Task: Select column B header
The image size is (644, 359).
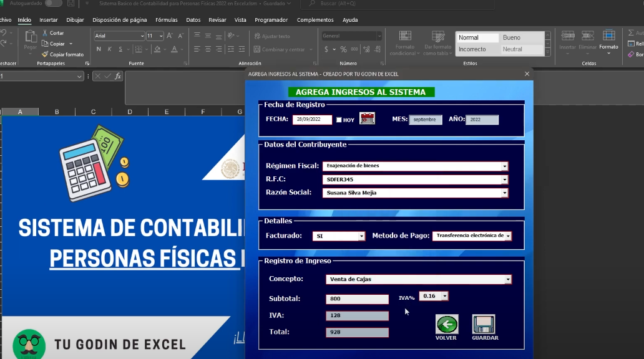Action: click(x=57, y=112)
